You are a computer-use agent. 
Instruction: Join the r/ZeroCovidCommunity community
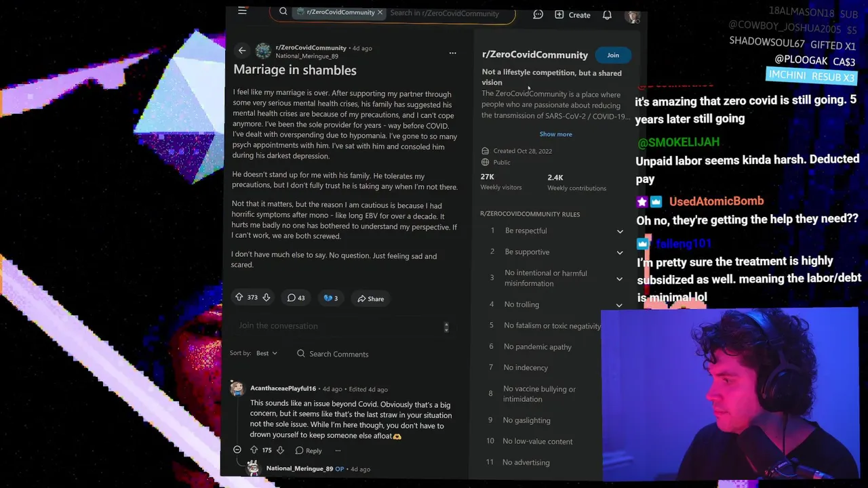(612, 55)
